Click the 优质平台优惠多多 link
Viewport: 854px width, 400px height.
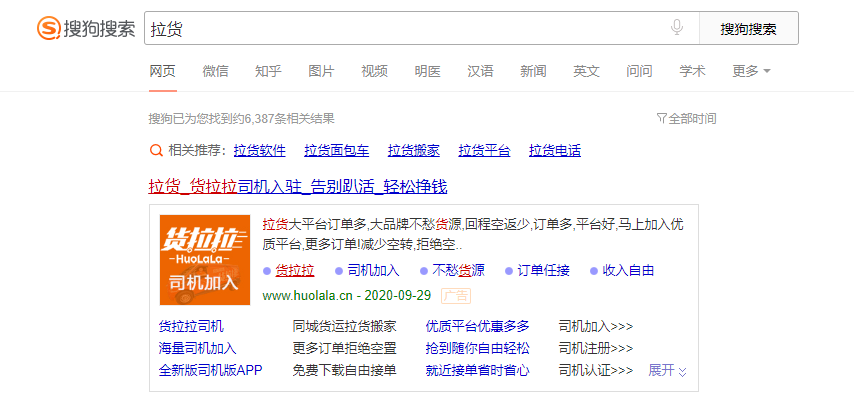[478, 327]
